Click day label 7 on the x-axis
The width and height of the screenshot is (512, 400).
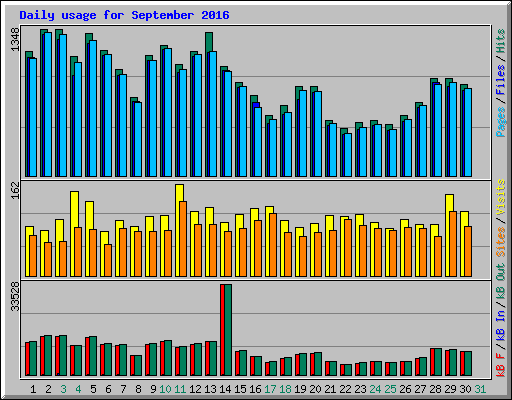123,389
